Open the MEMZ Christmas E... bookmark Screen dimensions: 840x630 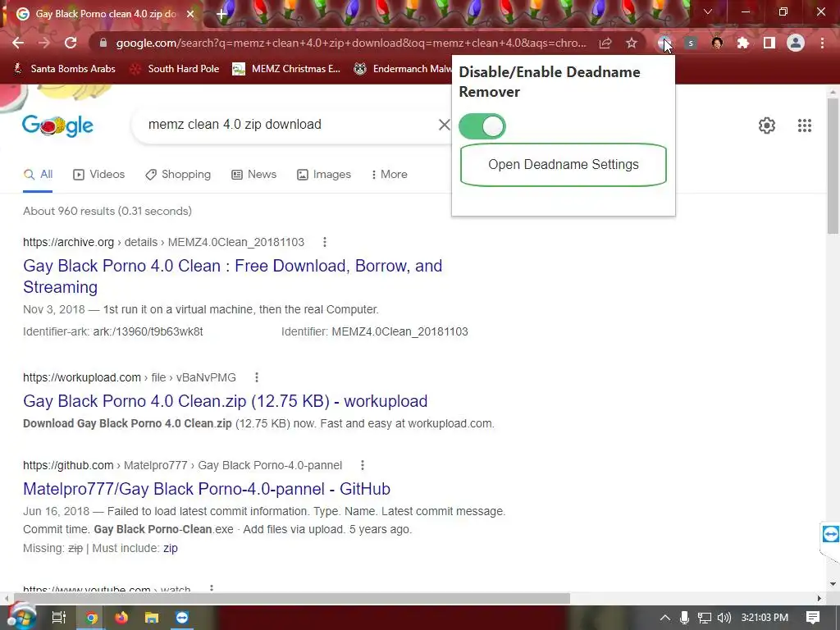tap(286, 69)
